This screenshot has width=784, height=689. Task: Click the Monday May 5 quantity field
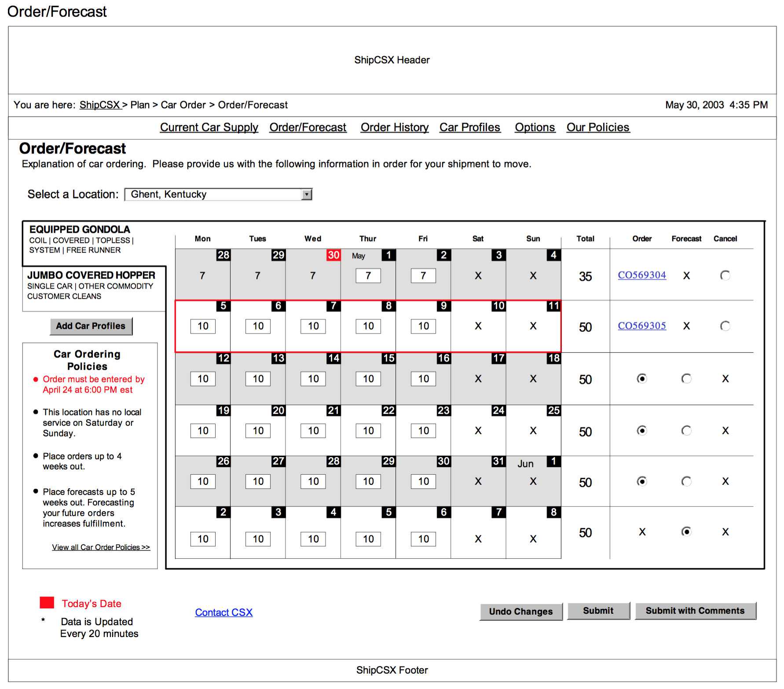(x=203, y=326)
